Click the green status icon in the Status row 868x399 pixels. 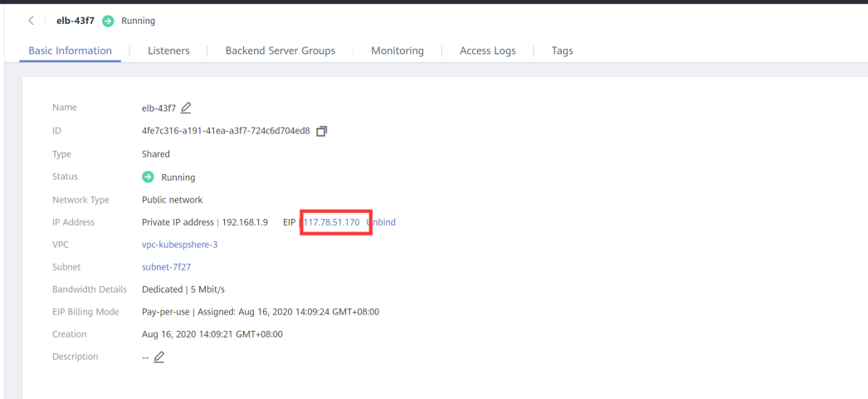(x=149, y=177)
